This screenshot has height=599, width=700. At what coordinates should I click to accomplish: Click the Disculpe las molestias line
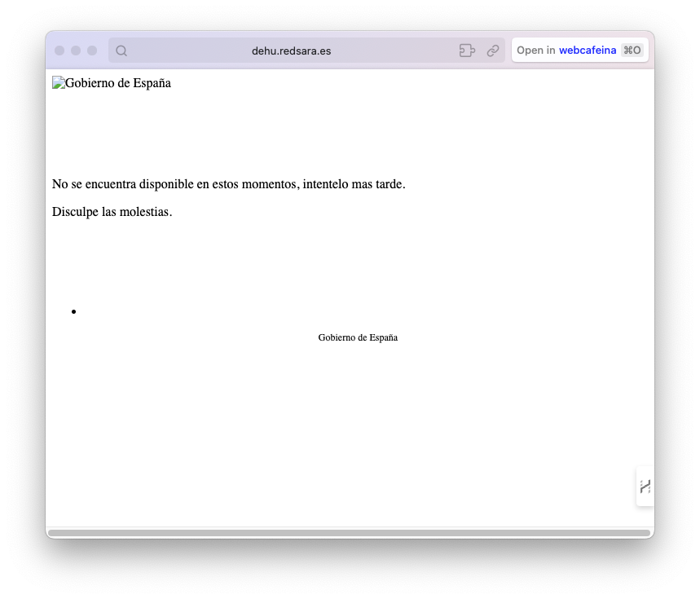point(111,211)
